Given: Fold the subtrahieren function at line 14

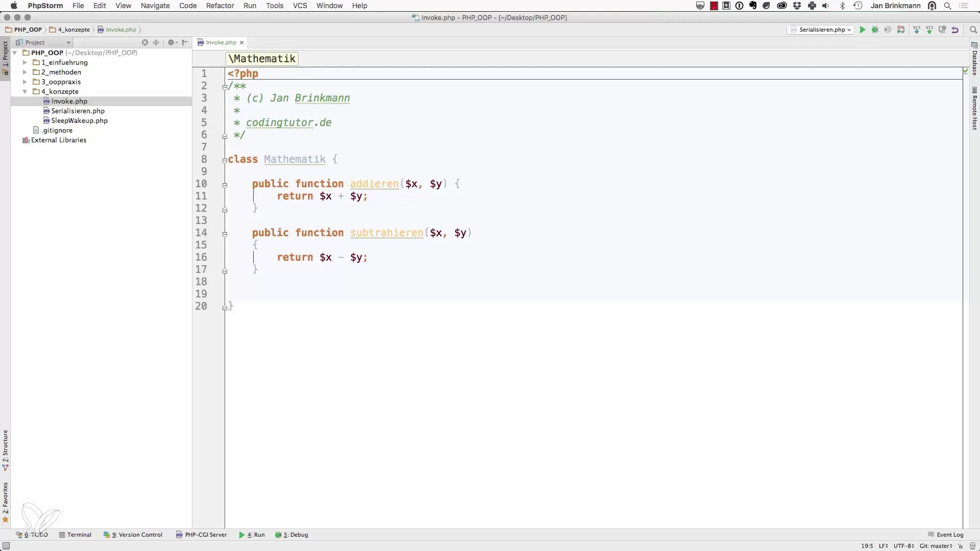Looking at the screenshot, I should 225,234.
